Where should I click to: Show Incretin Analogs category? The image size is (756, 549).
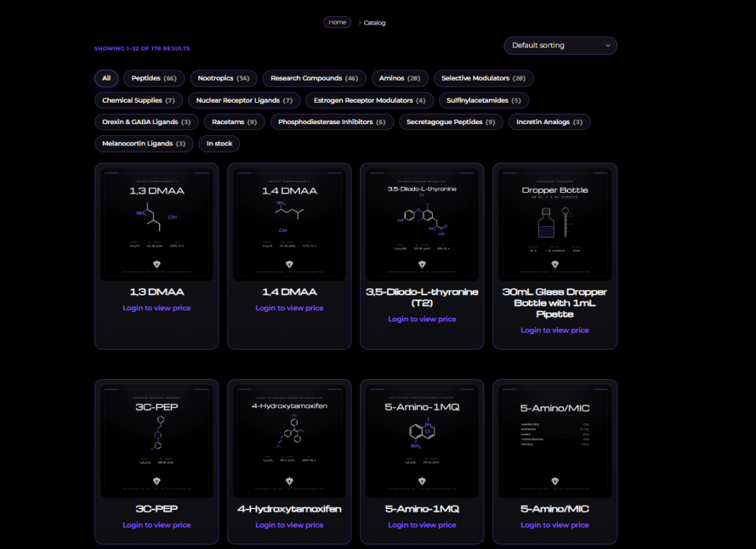click(549, 122)
